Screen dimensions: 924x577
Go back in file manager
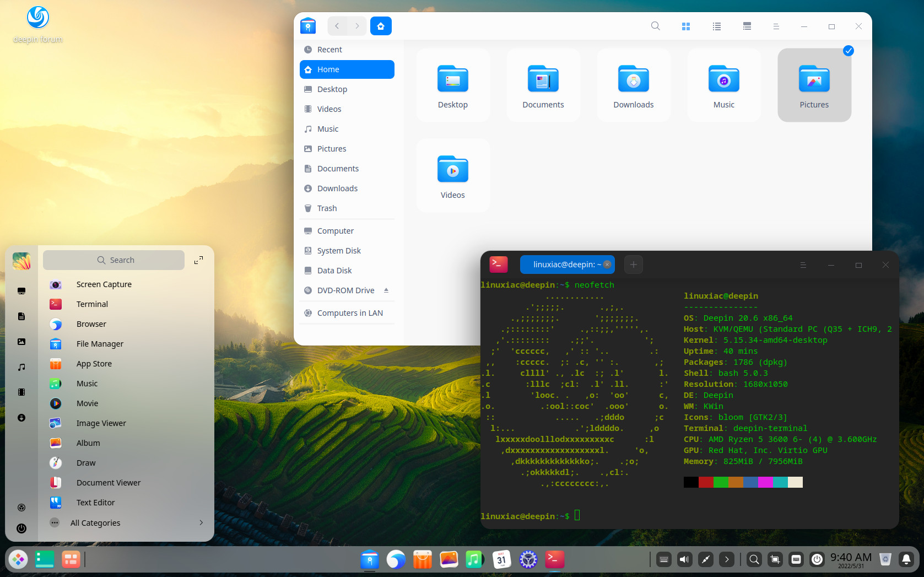337,26
